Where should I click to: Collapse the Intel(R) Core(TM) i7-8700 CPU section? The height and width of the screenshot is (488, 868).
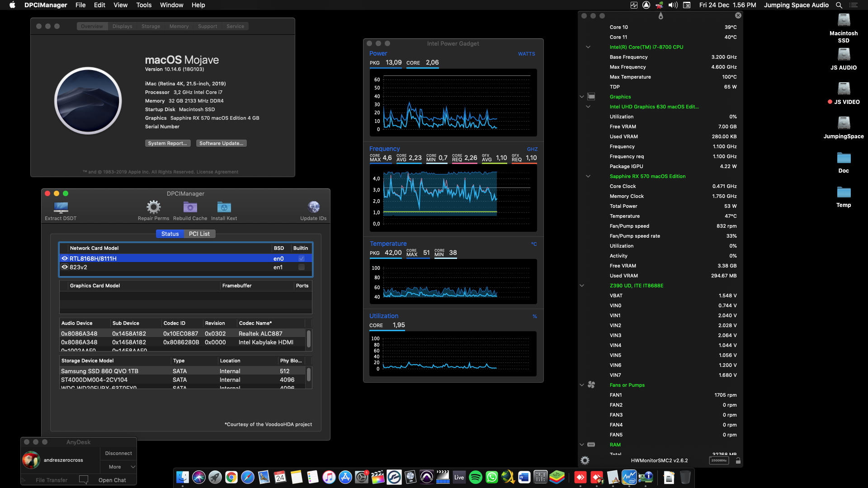(588, 47)
